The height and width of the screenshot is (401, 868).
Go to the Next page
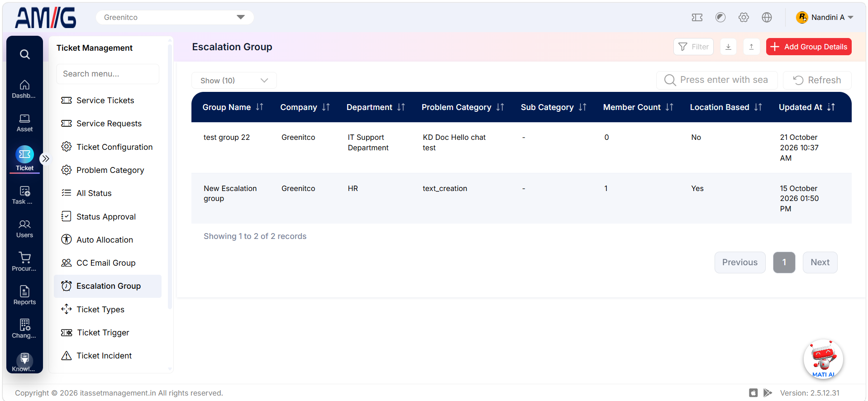click(820, 263)
